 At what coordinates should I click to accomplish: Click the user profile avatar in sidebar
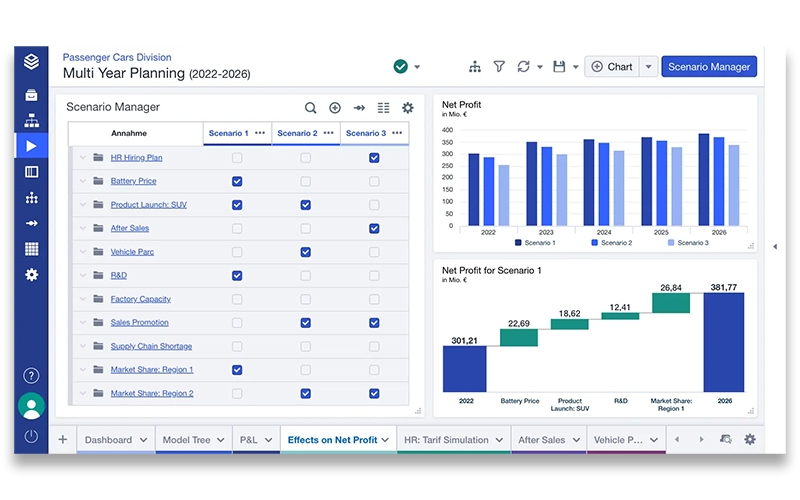31,406
